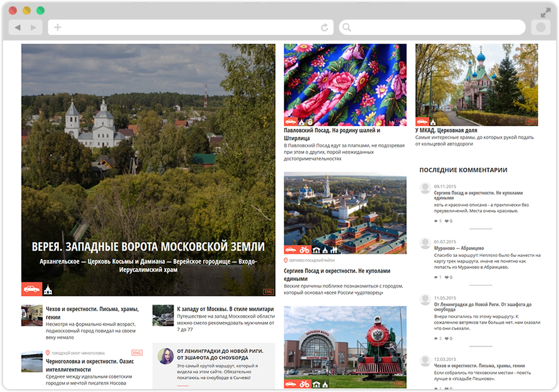
Task: Click the car icon on the Верея banner
Action: coord(31,289)
